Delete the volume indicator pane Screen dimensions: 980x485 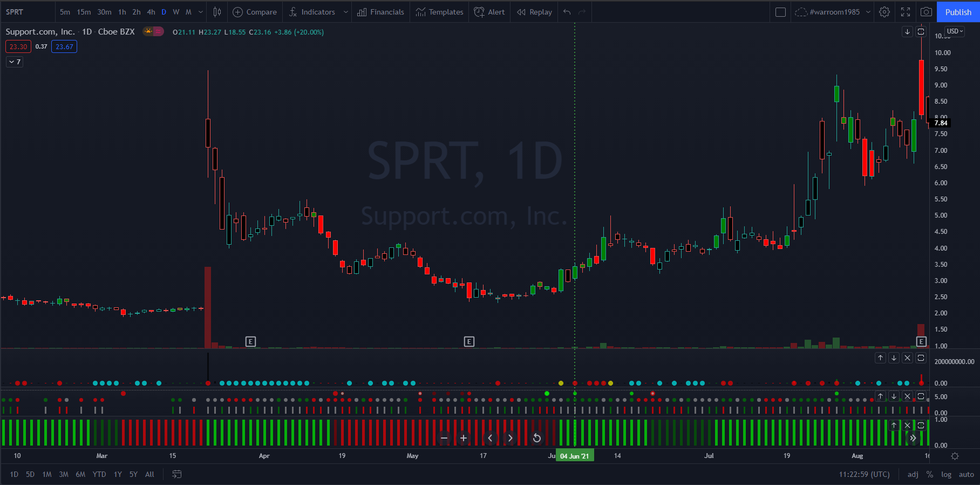click(908, 358)
